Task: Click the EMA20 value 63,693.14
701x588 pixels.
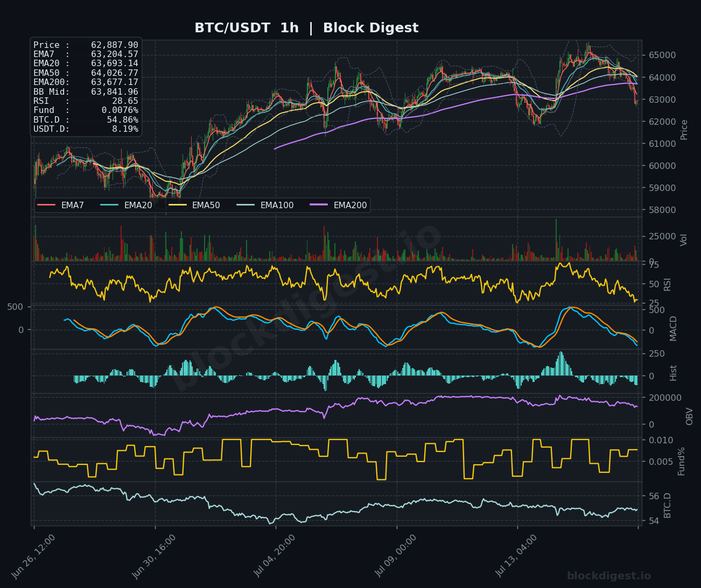Action: click(114, 63)
